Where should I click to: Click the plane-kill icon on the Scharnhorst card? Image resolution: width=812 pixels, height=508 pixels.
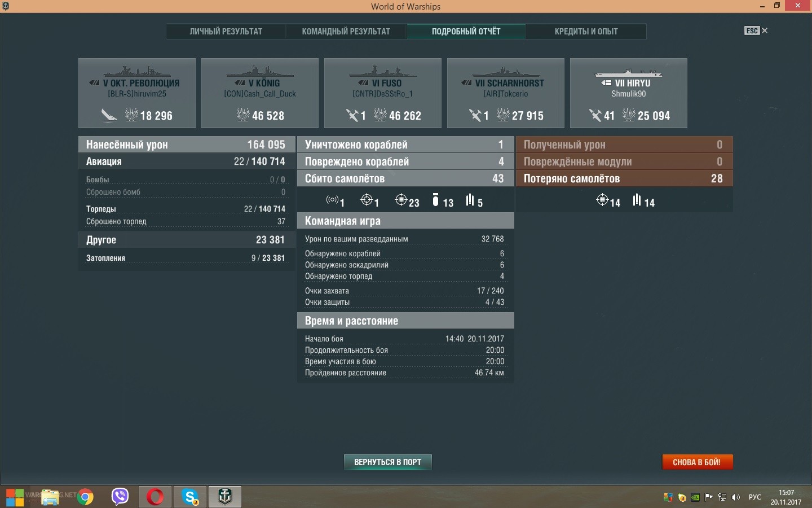click(x=475, y=116)
